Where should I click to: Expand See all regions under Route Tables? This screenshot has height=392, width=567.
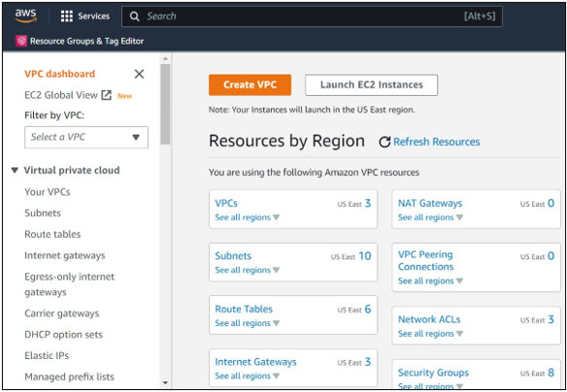click(x=247, y=323)
